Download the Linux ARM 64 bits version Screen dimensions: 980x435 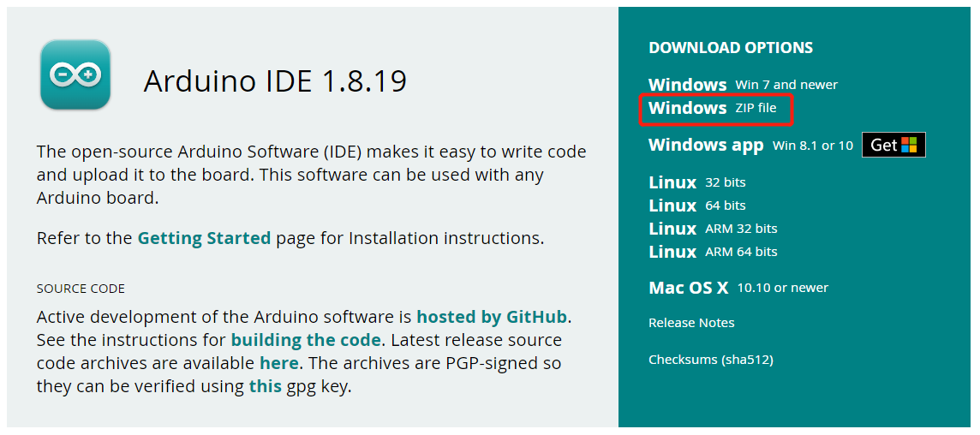713,252
